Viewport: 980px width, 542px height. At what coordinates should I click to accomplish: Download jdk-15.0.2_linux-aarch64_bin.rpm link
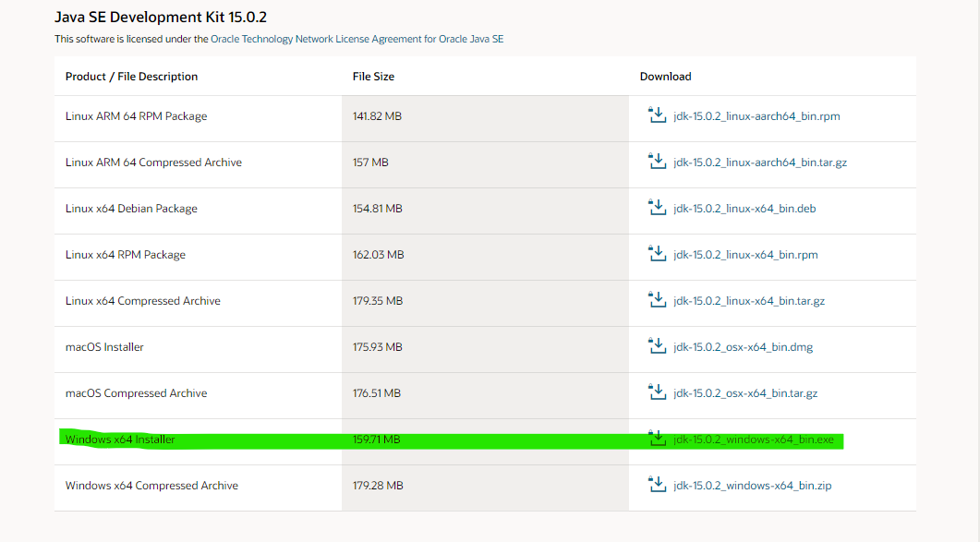pos(756,116)
